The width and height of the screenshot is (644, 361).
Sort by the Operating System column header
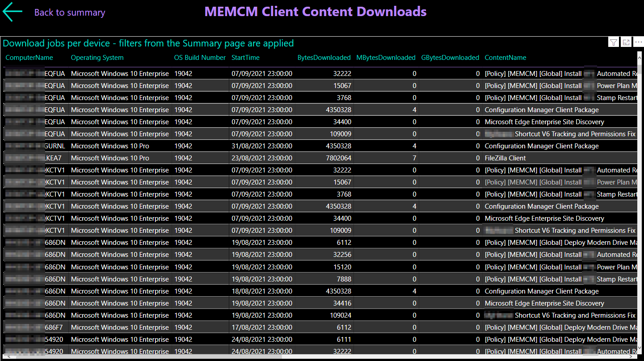click(x=97, y=58)
